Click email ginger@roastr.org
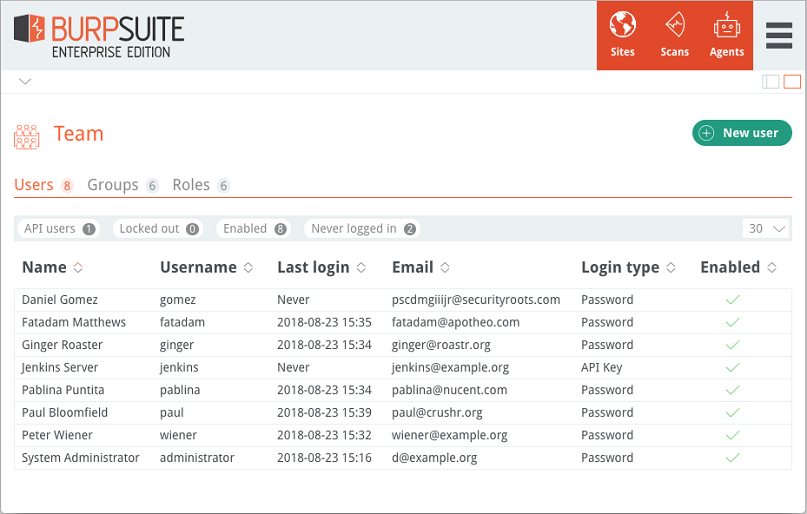 click(x=441, y=345)
